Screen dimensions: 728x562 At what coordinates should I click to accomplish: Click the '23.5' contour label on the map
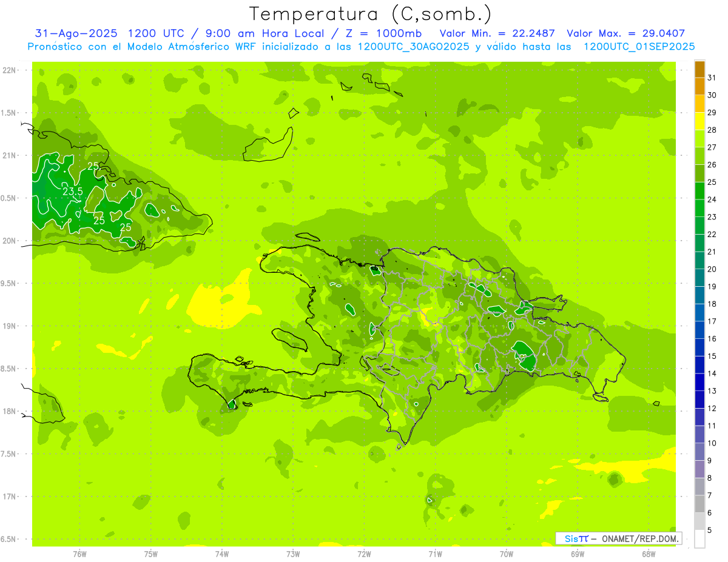coord(72,192)
